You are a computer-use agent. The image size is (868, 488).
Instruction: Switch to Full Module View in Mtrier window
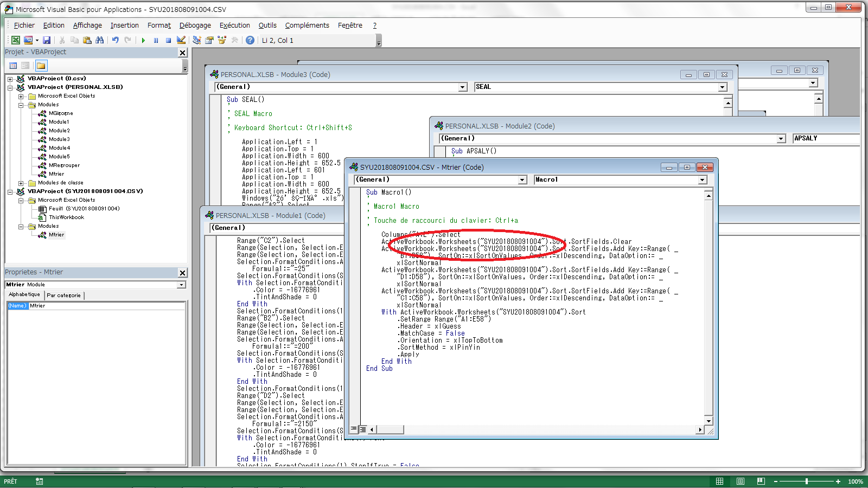click(x=363, y=429)
